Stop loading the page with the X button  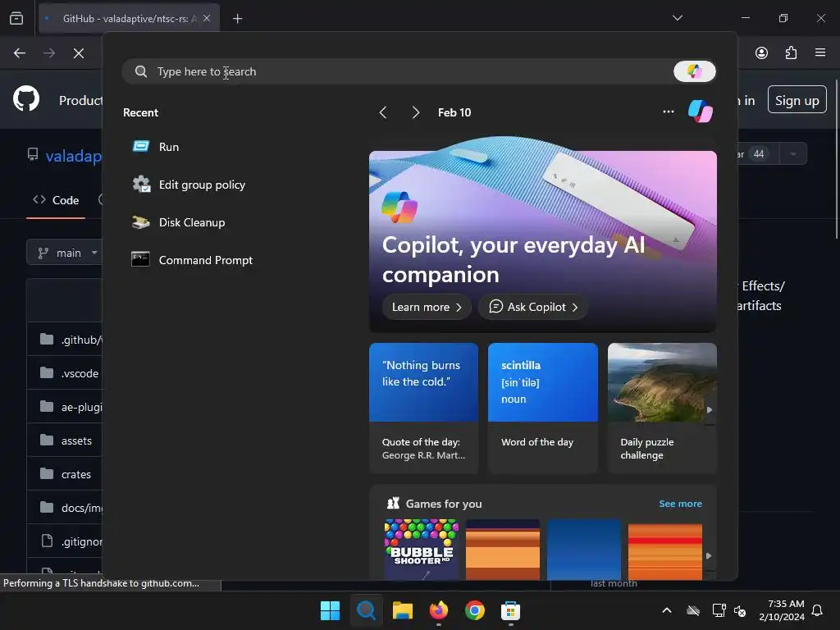78,53
